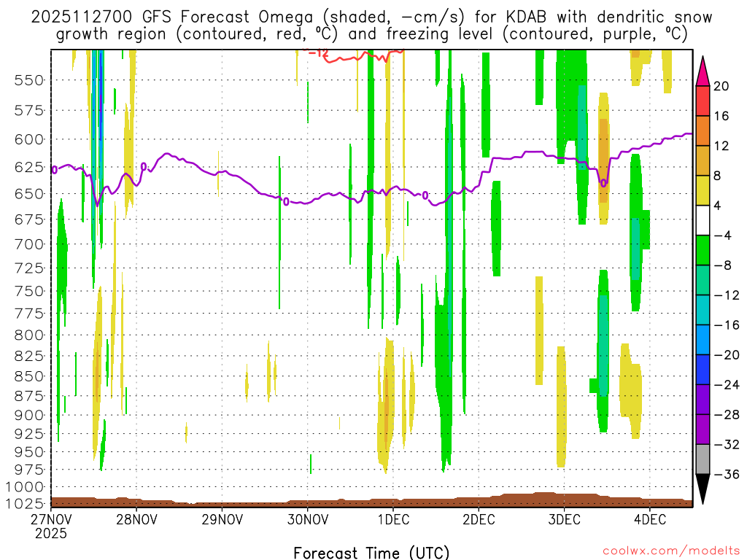Screen dimensions: 747x560
Task: Click the 1DEC date label
Action: tap(393, 519)
